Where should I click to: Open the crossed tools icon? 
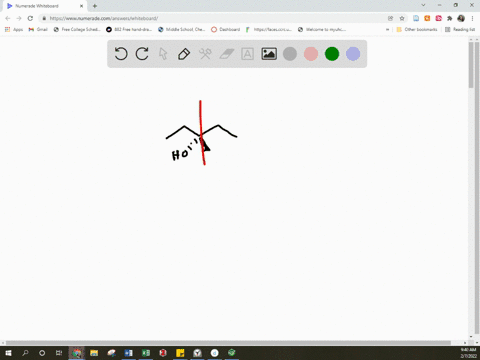coord(205,54)
